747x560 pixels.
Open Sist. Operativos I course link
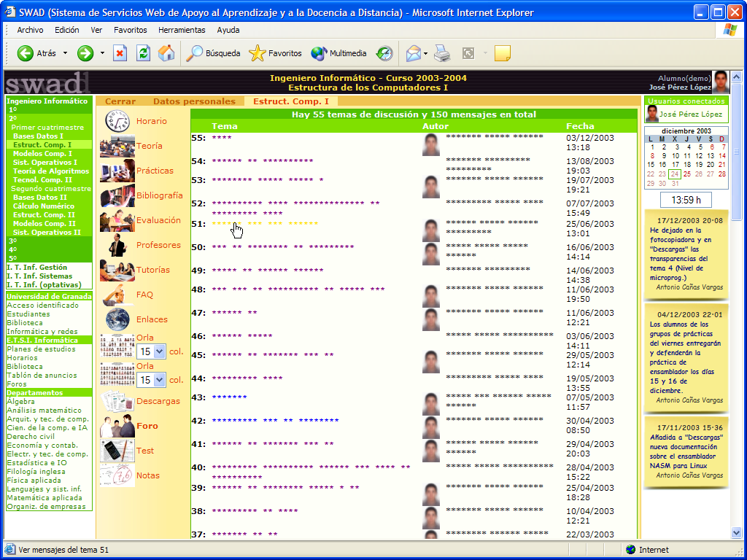coord(45,162)
